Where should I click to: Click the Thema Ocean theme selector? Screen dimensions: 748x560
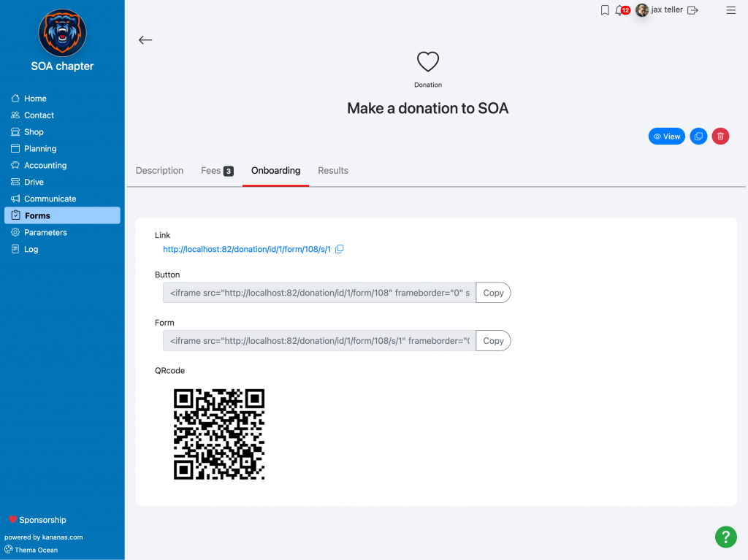click(31, 550)
